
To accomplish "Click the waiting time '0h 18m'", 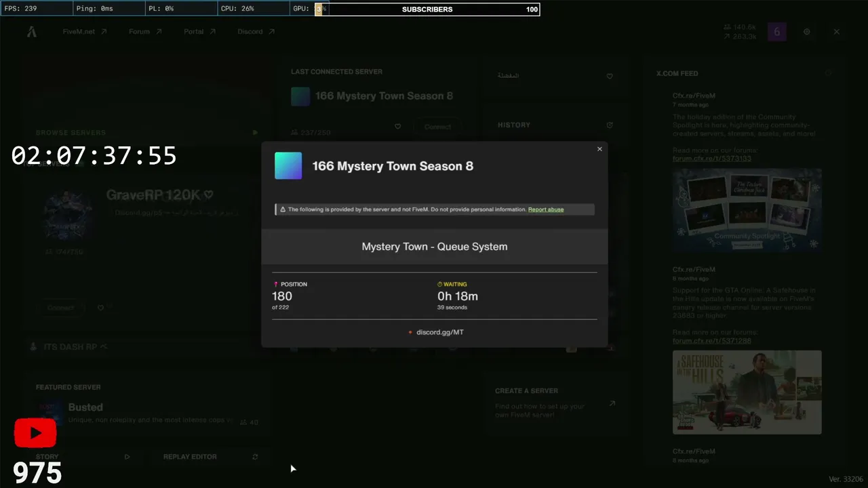I will (x=458, y=296).
